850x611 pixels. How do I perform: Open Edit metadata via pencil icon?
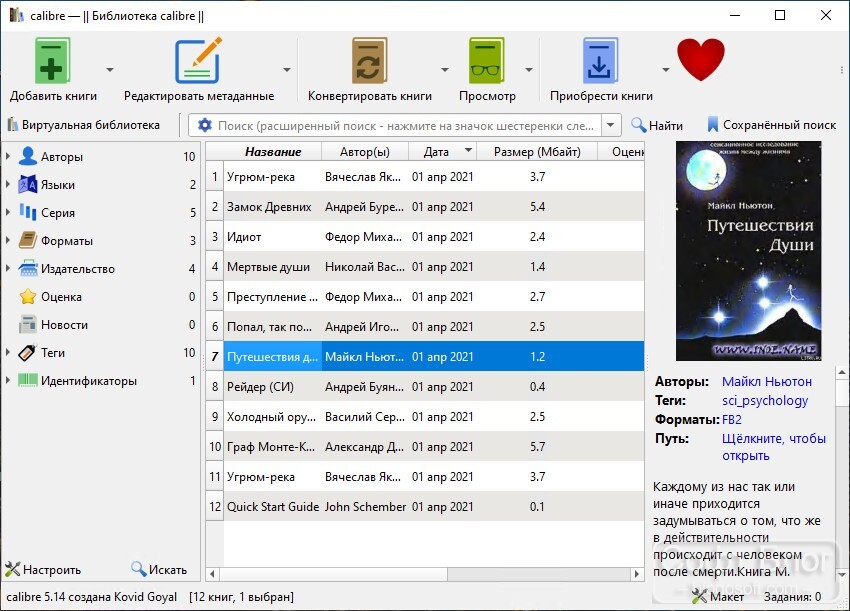tap(198, 60)
